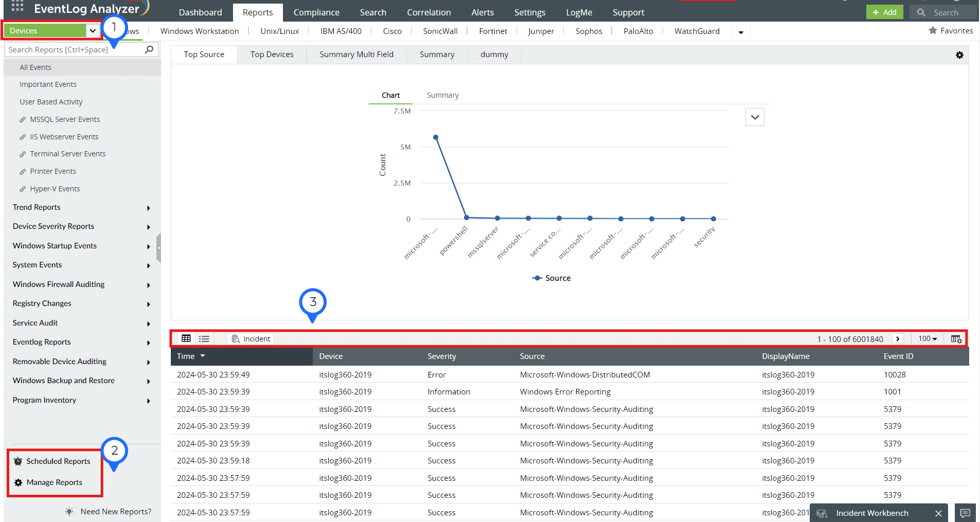Expand Device Severity Reports section
The height and width of the screenshot is (522, 980).
click(148, 227)
